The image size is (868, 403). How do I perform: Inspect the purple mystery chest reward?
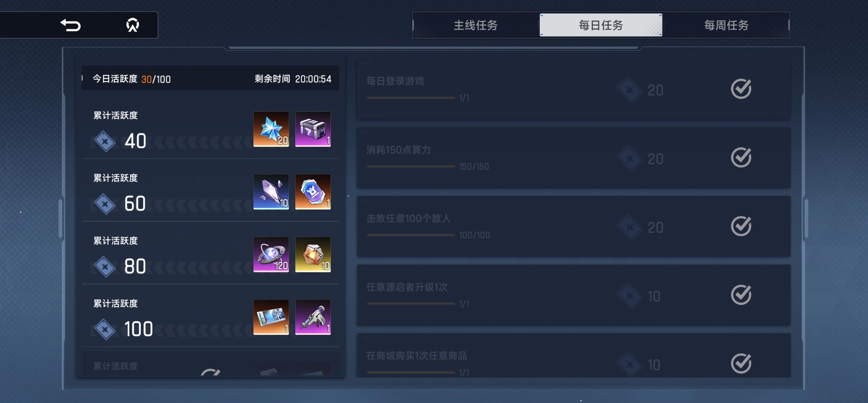pyautogui.click(x=313, y=129)
